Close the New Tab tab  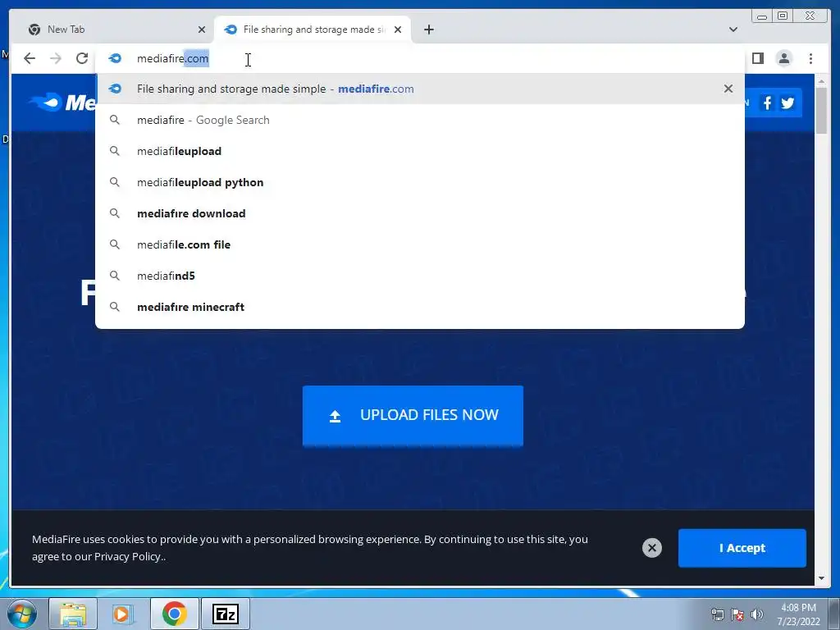coord(202,30)
